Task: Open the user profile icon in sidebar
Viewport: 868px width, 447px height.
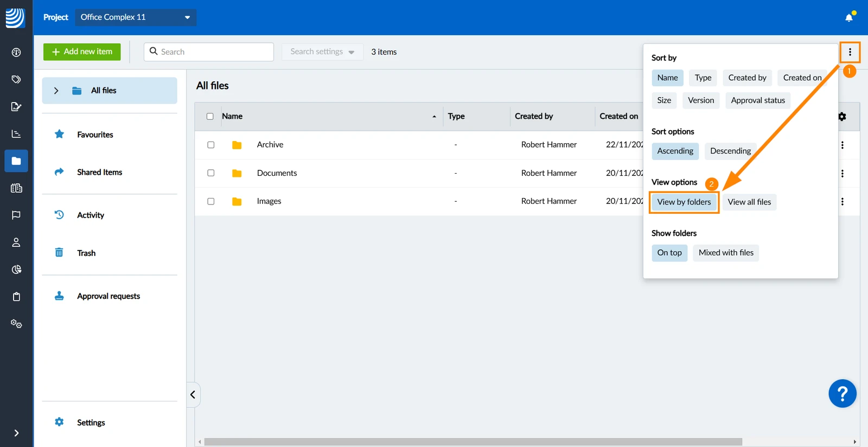Action: point(16,242)
